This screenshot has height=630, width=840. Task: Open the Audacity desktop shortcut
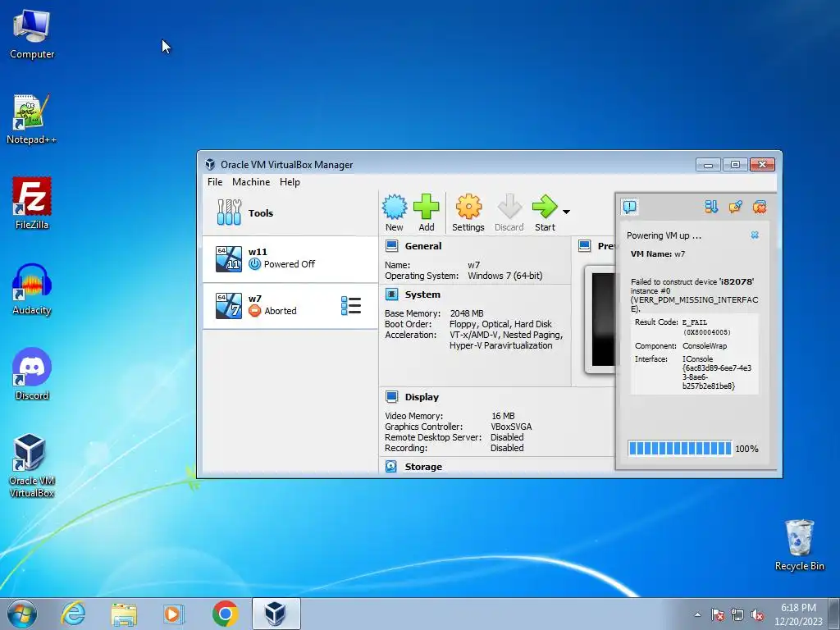32,290
